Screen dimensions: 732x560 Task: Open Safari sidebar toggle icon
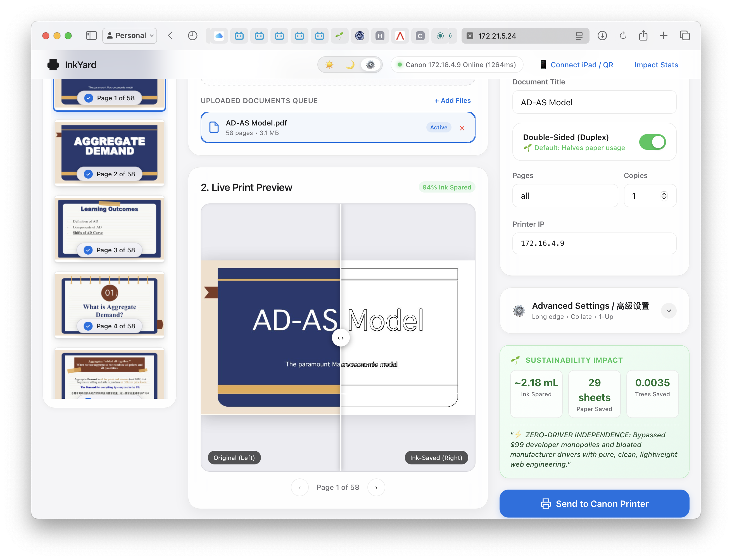click(91, 36)
